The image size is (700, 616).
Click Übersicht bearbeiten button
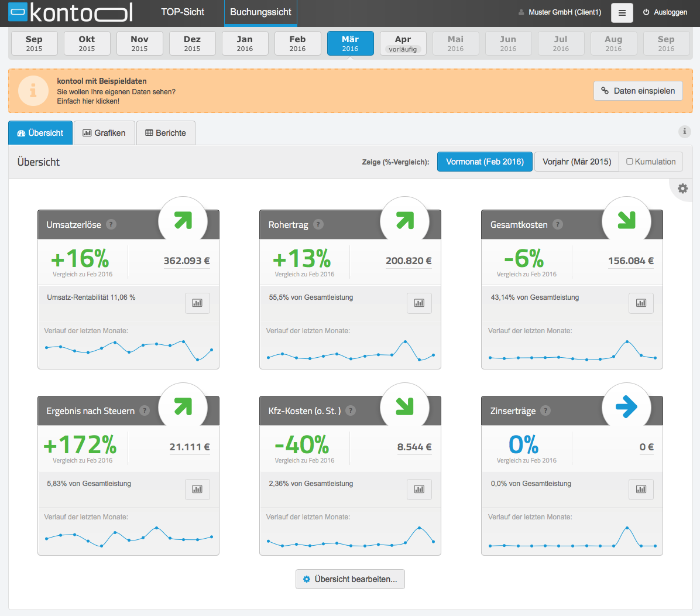click(350, 579)
